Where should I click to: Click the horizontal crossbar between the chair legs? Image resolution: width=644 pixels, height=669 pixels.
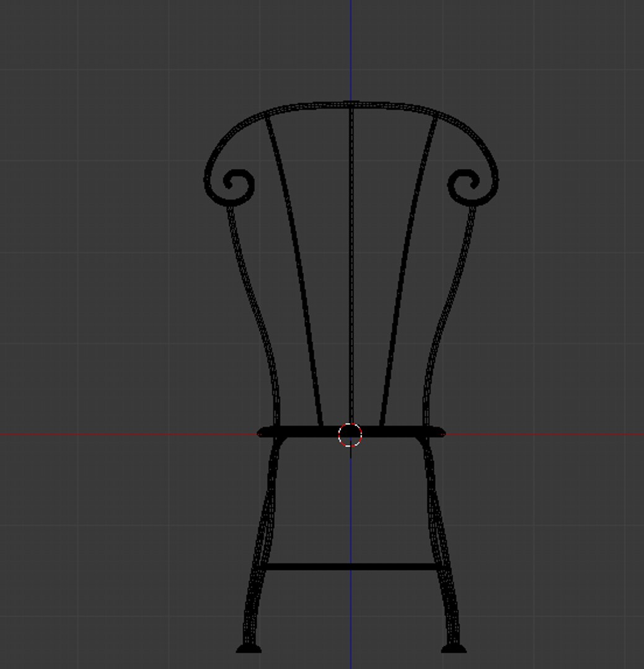pyautogui.click(x=351, y=567)
